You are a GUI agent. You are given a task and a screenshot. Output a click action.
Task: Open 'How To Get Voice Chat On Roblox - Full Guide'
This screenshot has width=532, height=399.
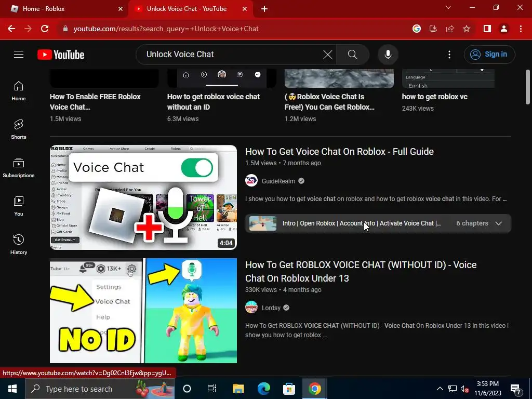(x=339, y=151)
